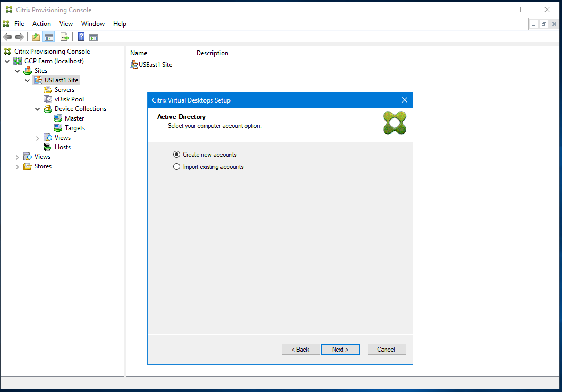This screenshot has width=562, height=392.
Task: Select Device Collections label
Action: tap(80, 109)
